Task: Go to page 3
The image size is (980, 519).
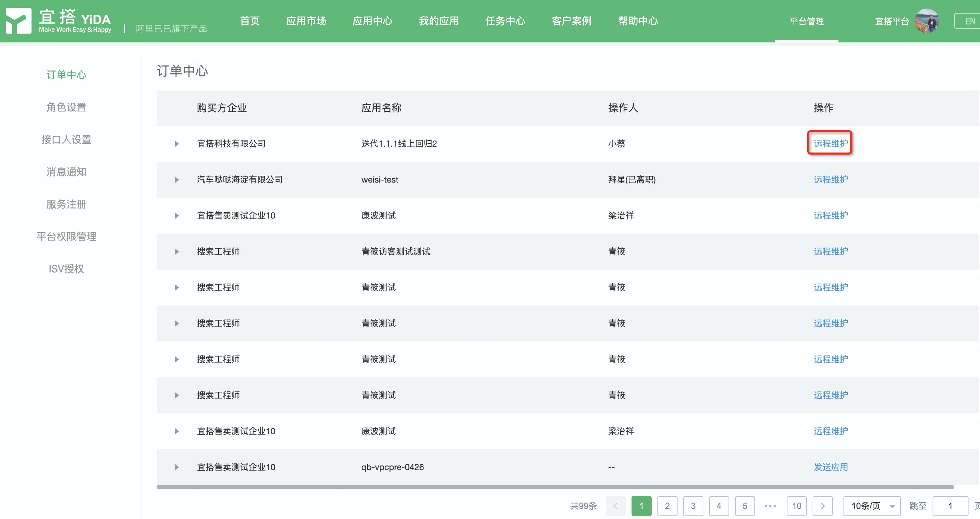Action: 693,506
